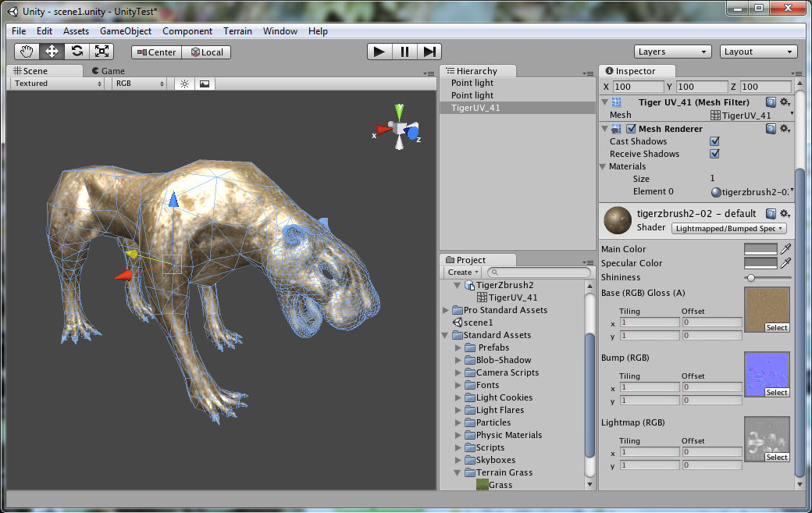Screen dimensions: 812x513
Task: Toggle the Center pivot mode button
Action: (156, 52)
